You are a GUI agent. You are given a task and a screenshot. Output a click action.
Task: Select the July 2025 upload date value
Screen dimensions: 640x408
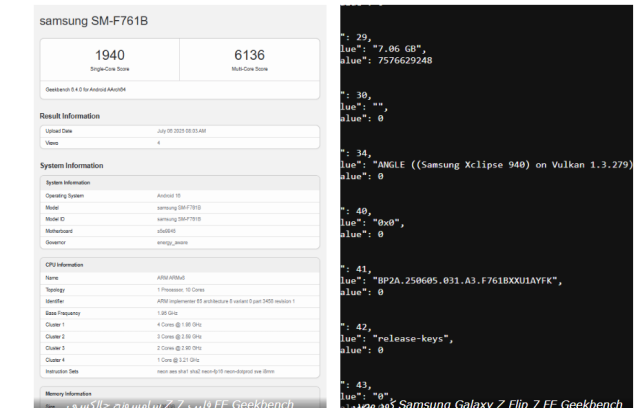pos(182,131)
